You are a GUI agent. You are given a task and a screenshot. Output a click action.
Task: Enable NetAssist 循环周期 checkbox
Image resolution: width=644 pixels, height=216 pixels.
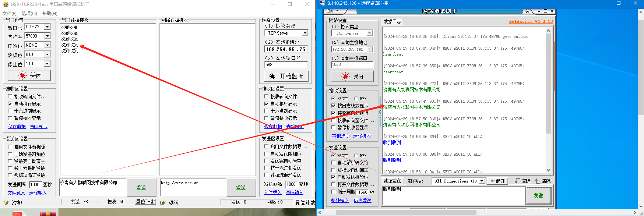point(333,192)
